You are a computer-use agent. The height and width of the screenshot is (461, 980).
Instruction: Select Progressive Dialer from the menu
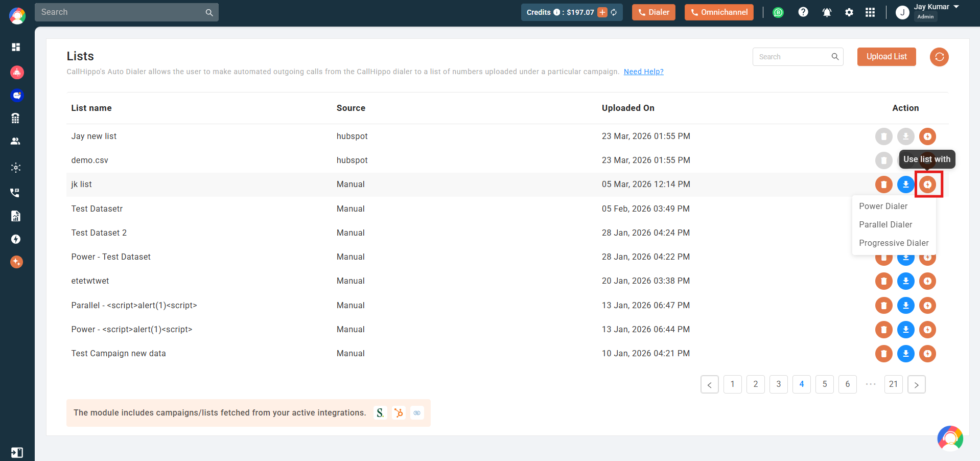point(894,243)
